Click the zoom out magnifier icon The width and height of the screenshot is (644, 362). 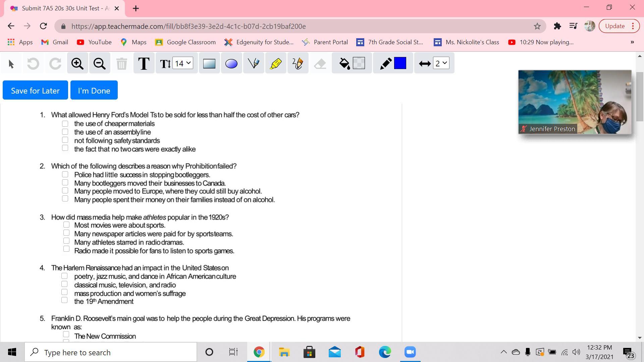tap(99, 63)
